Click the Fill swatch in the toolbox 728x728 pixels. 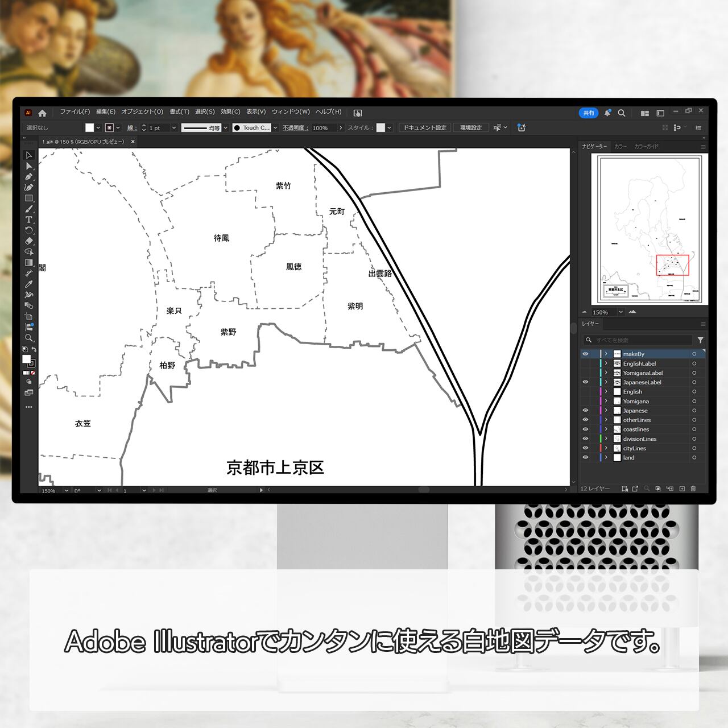pos(26,359)
